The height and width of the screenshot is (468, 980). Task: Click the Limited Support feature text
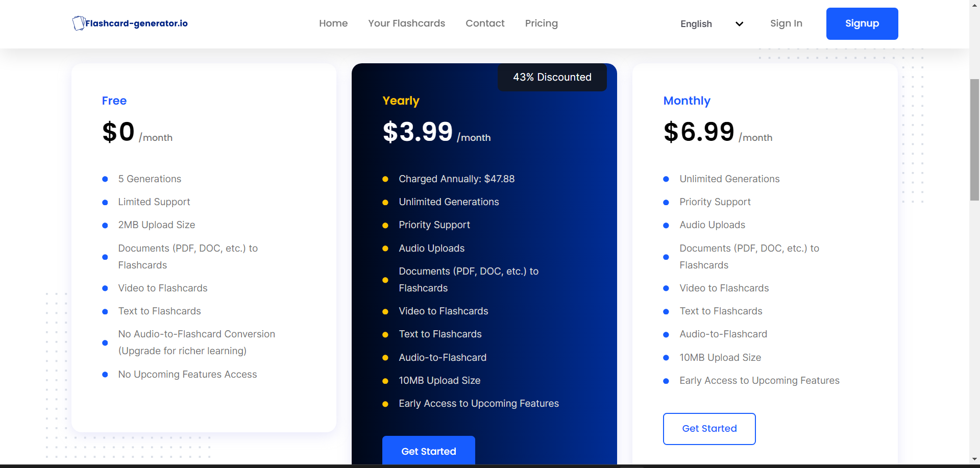coord(154,202)
